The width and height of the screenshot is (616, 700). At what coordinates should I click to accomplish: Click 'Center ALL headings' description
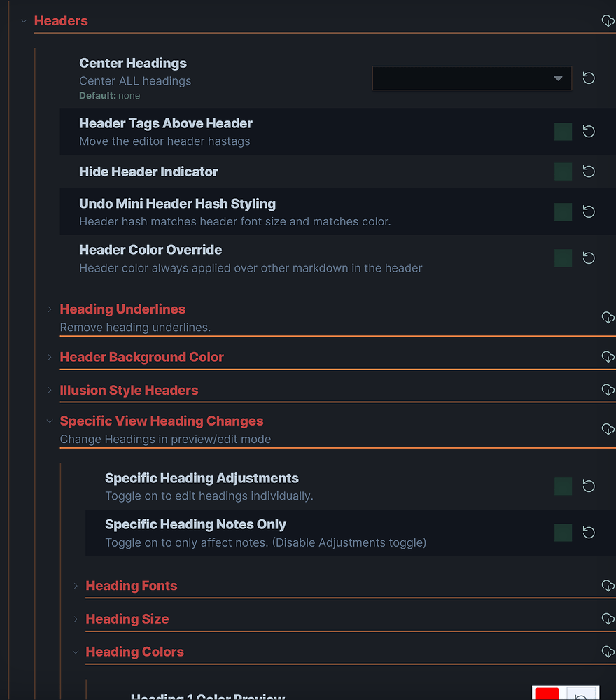point(135,80)
